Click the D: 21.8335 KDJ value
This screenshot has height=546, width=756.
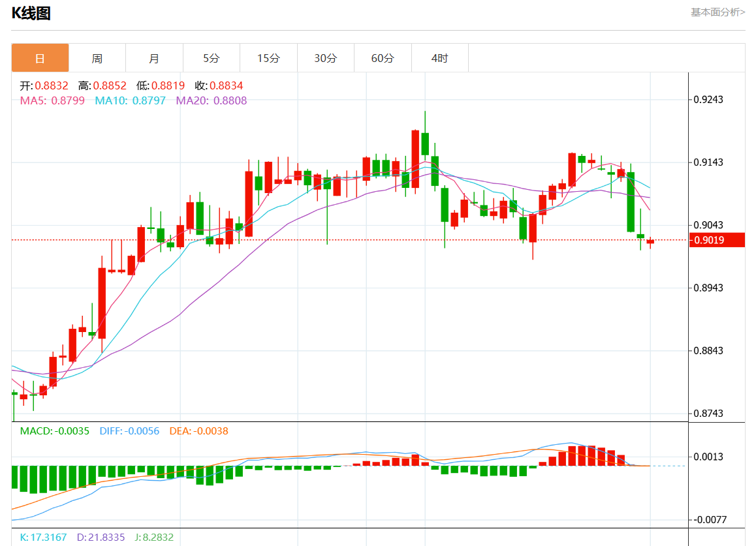[x=101, y=537]
